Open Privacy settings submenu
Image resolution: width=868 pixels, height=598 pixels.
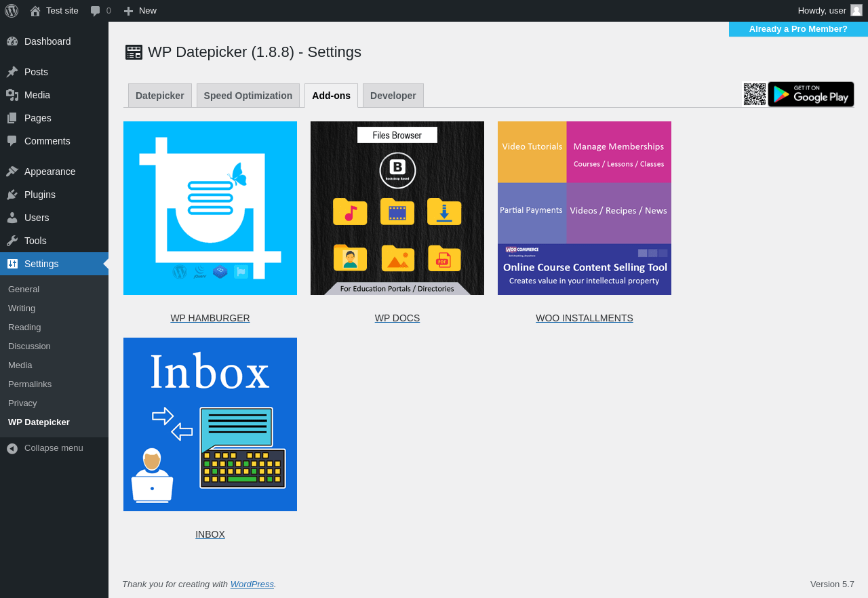tap(54, 403)
